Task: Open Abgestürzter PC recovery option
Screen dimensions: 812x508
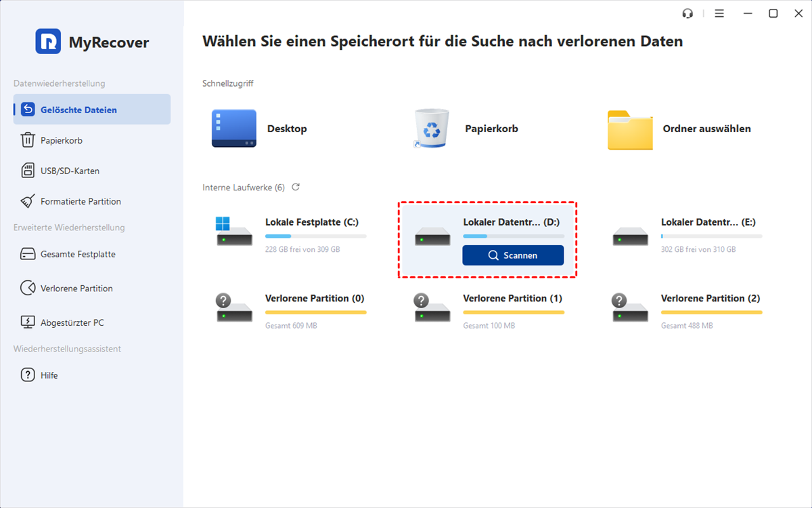Action: 72,322
